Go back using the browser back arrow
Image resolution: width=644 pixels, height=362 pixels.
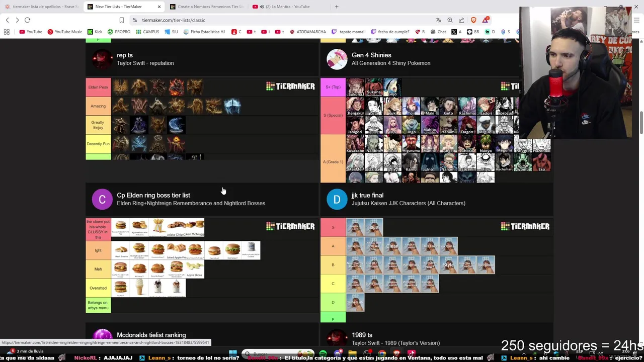click(x=8, y=20)
